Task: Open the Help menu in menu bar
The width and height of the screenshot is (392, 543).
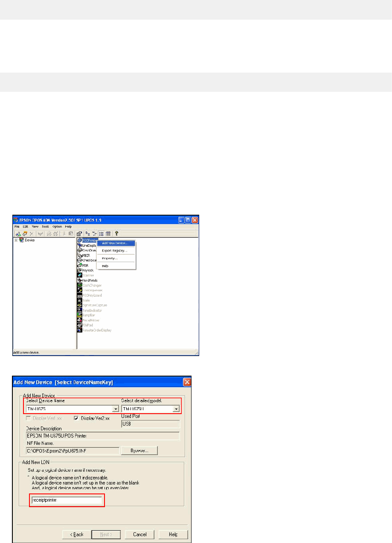Action: point(68,226)
